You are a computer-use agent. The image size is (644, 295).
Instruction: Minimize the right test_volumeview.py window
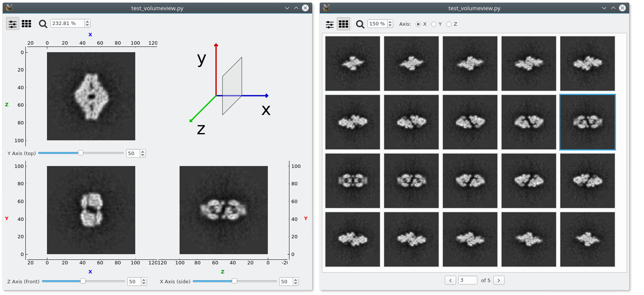(604, 8)
